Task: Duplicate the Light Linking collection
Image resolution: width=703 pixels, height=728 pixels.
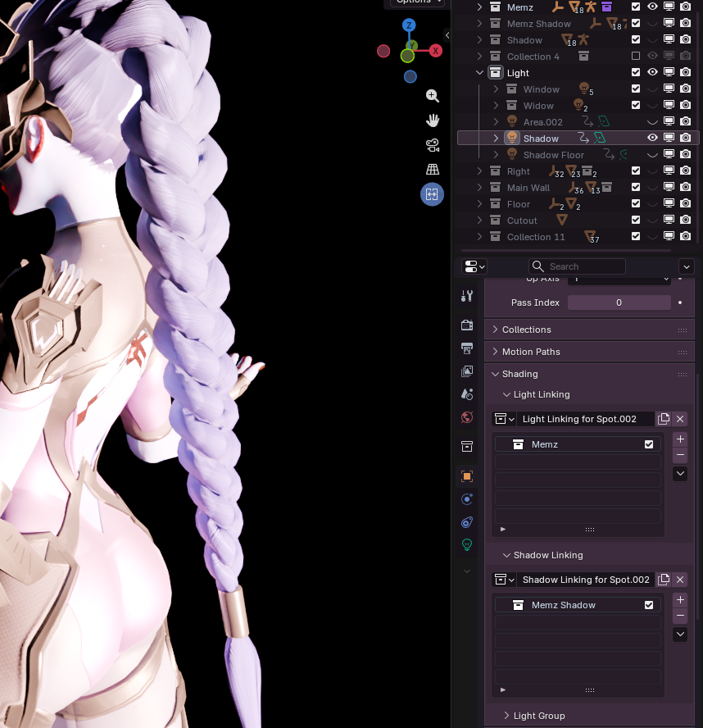Action: (664, 419)
